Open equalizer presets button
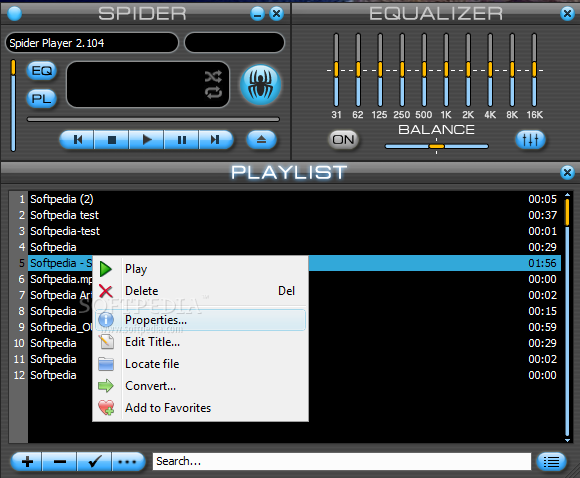The image size is (580, 478). pyautogui.click(x=530, y=140)
